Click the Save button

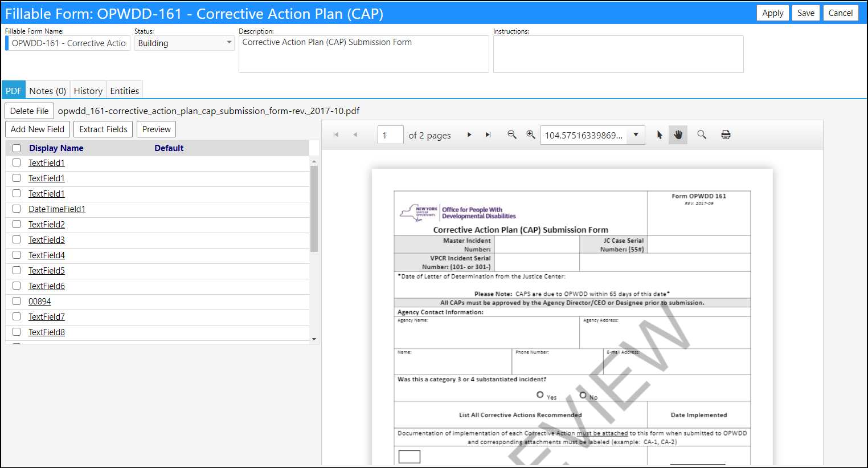click(x=806, y=13)
